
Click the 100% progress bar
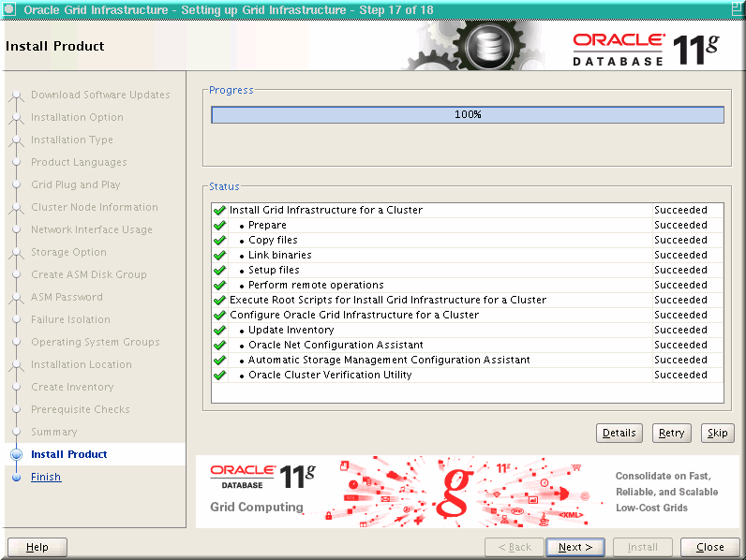(x=468, y=114)
